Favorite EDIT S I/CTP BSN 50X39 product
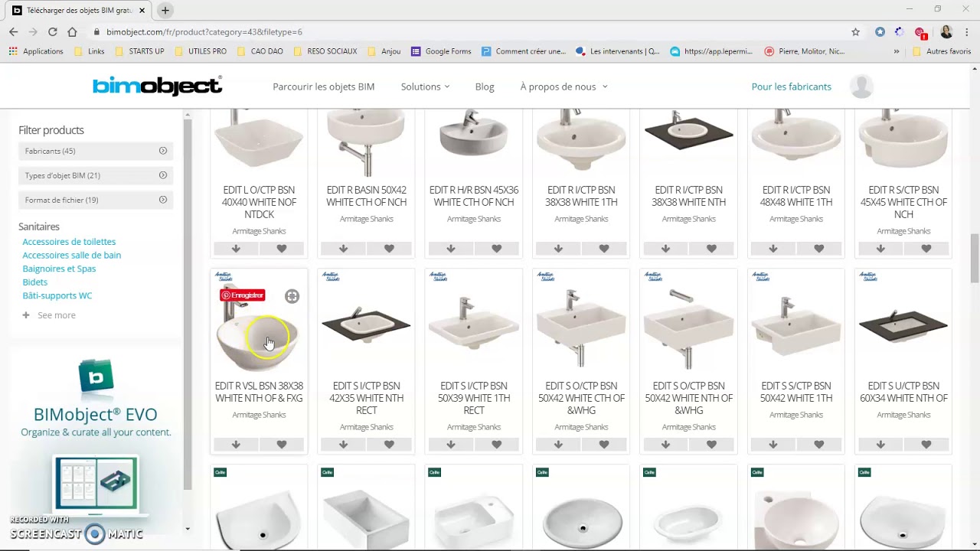 pyautogui.click(x=497, y=445)
